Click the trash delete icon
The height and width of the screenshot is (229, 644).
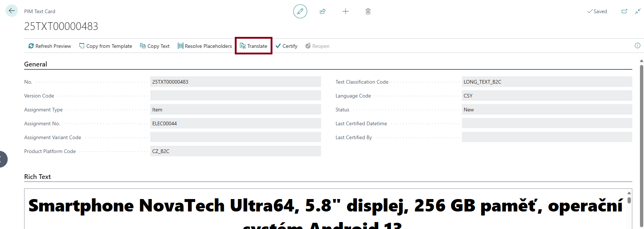click(x=368, y=11)
